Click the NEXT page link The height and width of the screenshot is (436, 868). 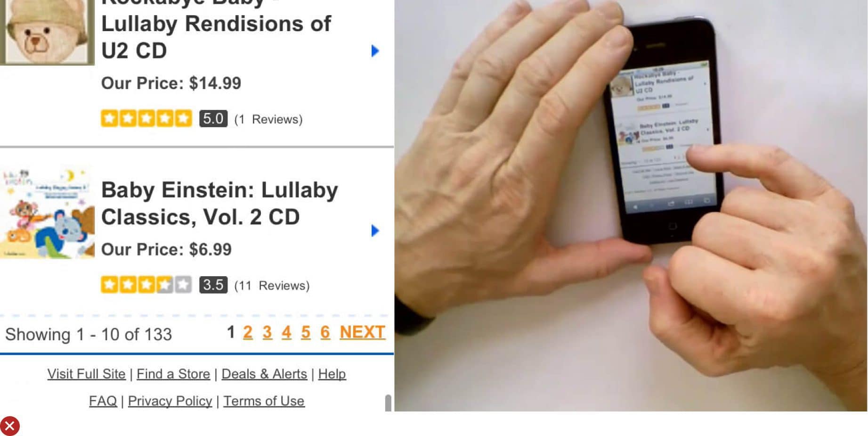click(363, 332)
